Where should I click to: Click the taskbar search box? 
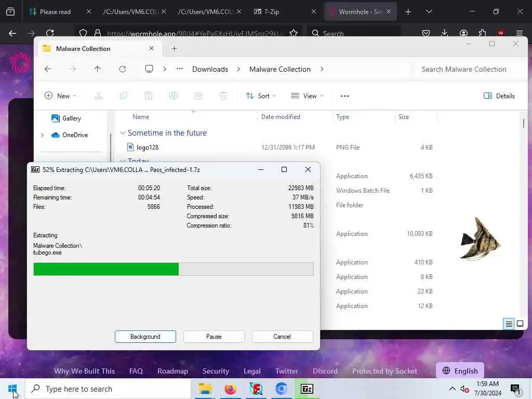click(108, 389)
